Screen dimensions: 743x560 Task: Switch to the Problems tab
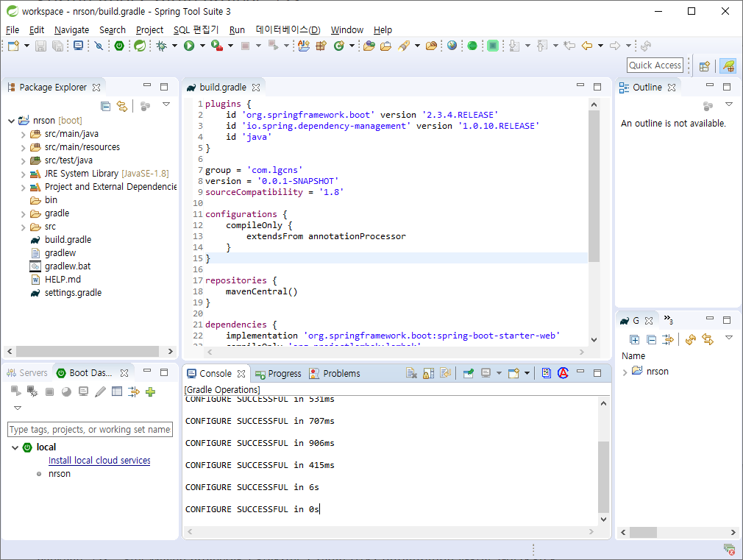(335, 374)
